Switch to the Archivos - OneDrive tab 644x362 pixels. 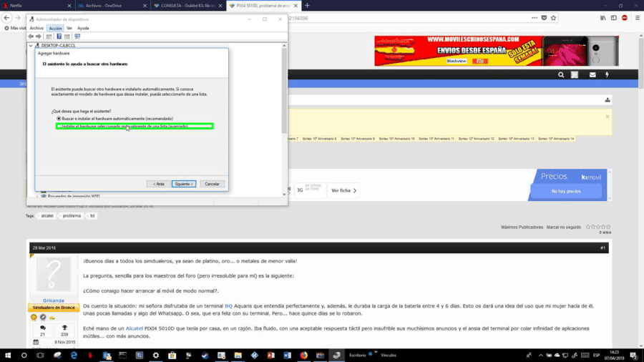click(x=112, y=6)
